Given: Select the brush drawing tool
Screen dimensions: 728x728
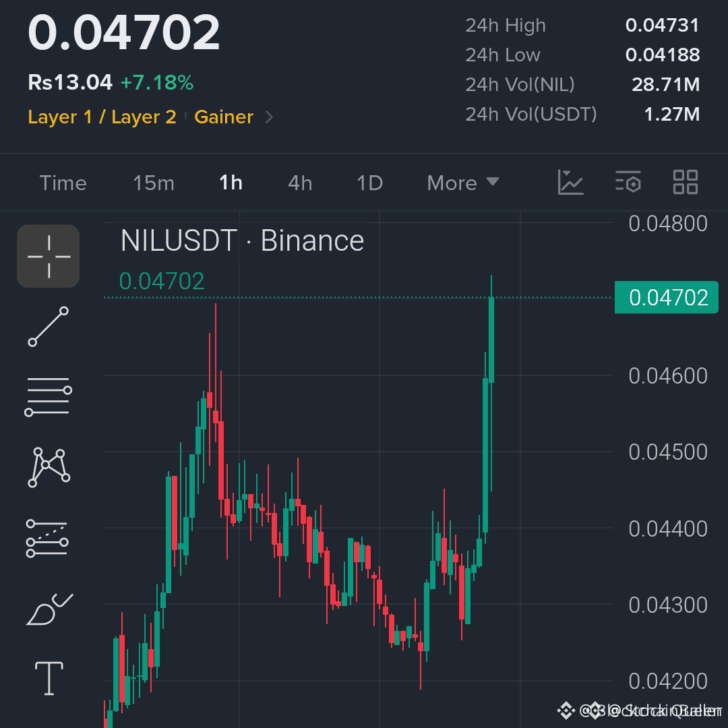Looking at the screenshot, I should tap(49, 609).
